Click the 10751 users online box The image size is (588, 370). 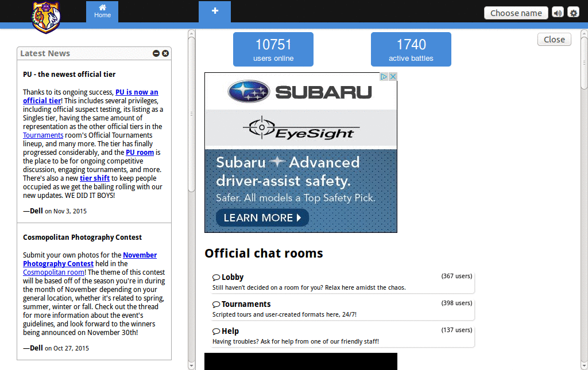(x=273, y=49)
